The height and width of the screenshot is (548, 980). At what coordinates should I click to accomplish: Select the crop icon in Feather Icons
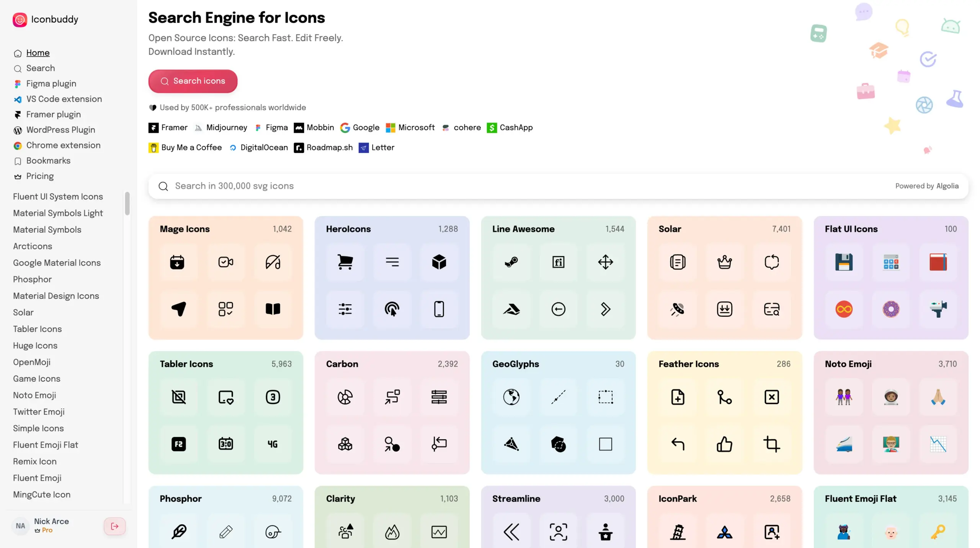772,444
